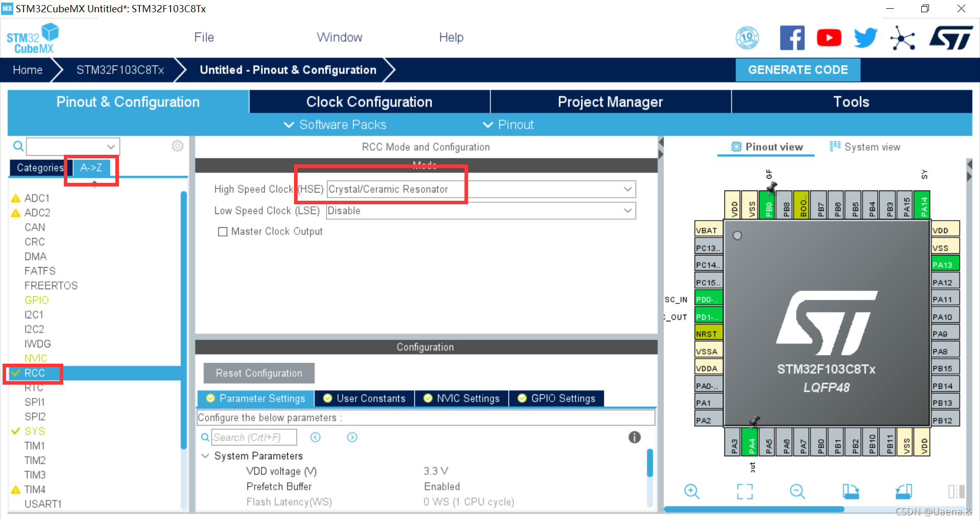Click the STM32F103C8Tx breadcrumb
980x521 pixels.
(x=120, y=70)
